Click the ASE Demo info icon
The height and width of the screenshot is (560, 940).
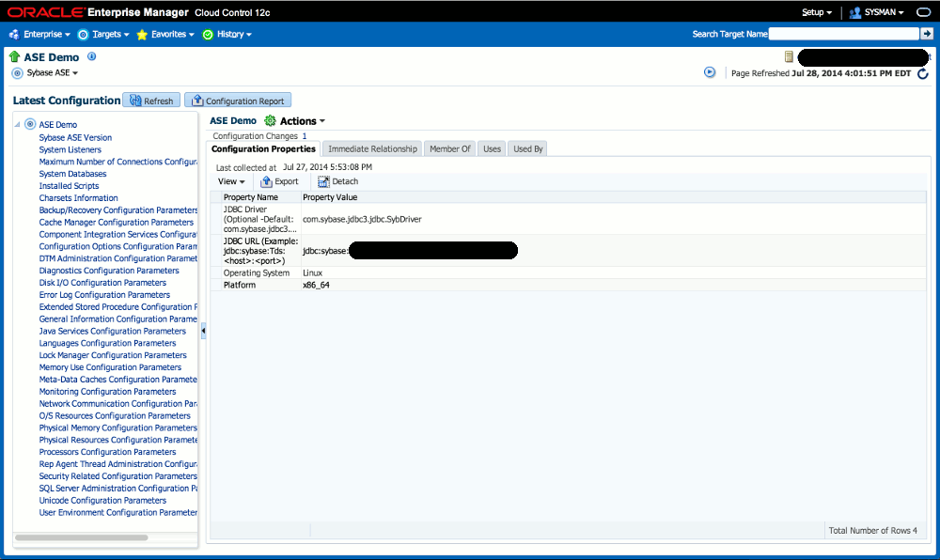(92, 56)
